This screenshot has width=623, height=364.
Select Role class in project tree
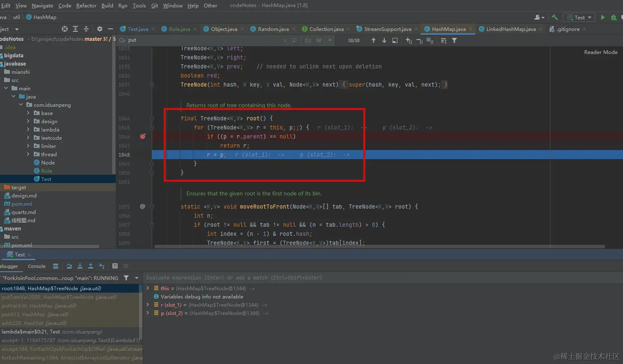(x=46, y=171)
